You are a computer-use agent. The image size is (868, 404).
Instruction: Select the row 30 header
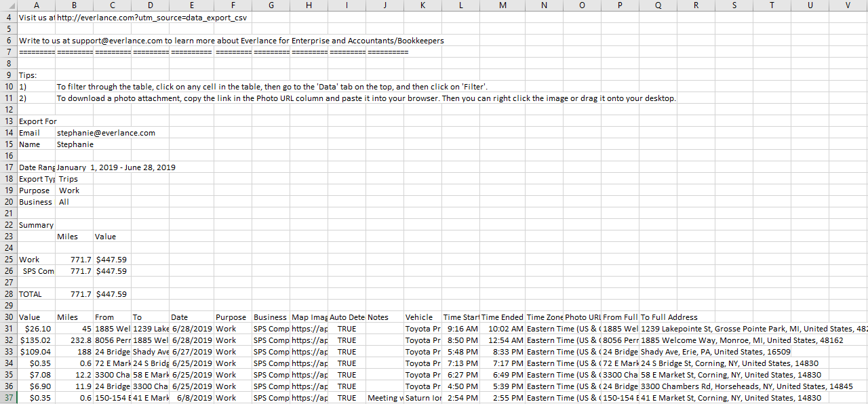[x=9, y=317]
